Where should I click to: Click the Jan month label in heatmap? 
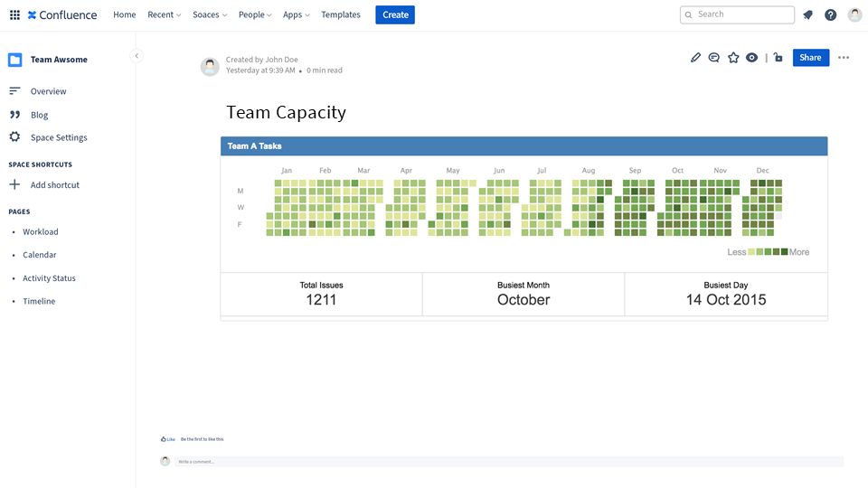click(x=287, y=171)
